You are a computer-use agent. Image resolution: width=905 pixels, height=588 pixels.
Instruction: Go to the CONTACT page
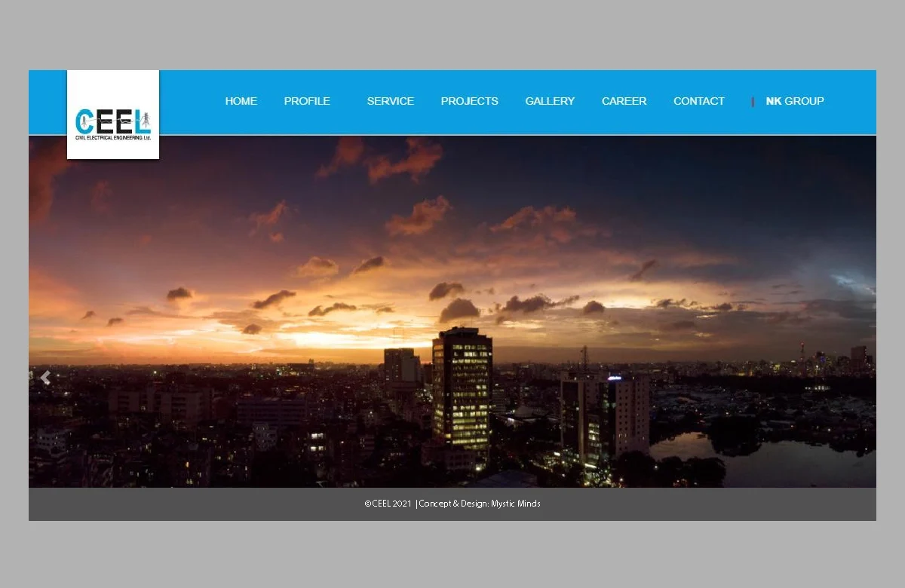pos(698,101)
